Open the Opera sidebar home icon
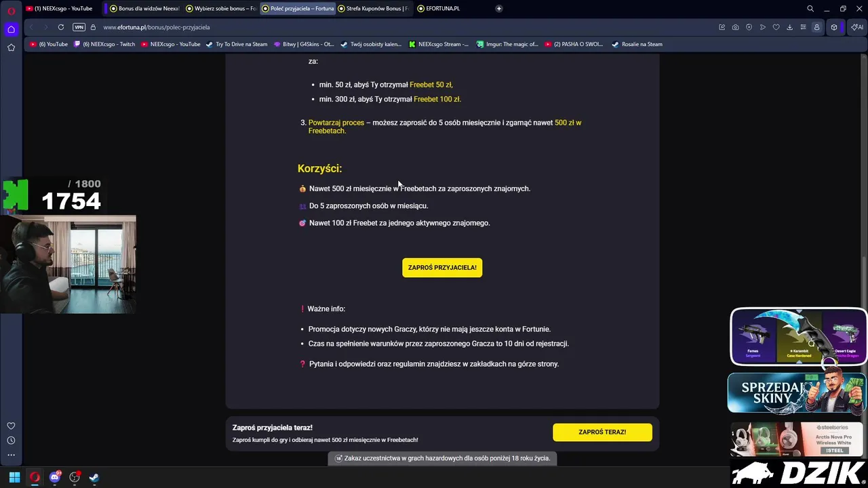 click(x=11, y=29)
